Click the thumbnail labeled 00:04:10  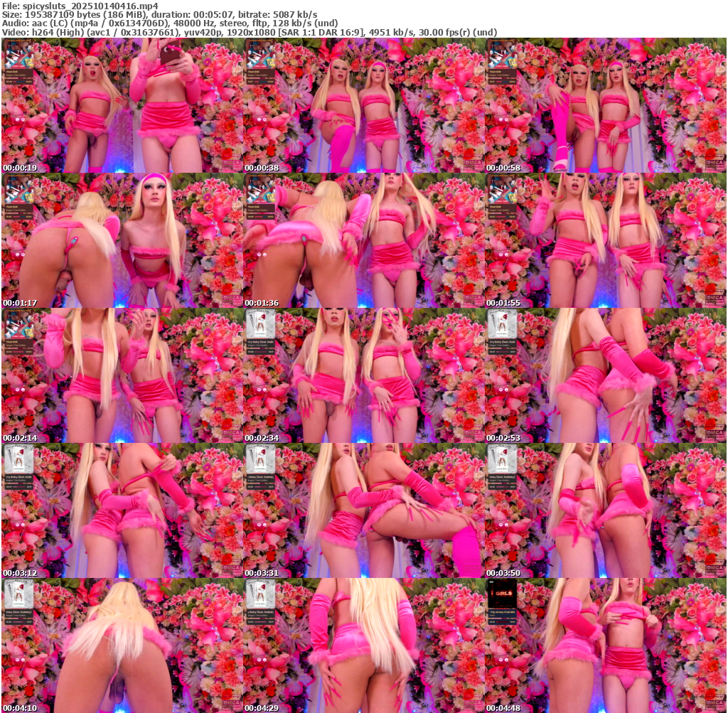(122, 645)
